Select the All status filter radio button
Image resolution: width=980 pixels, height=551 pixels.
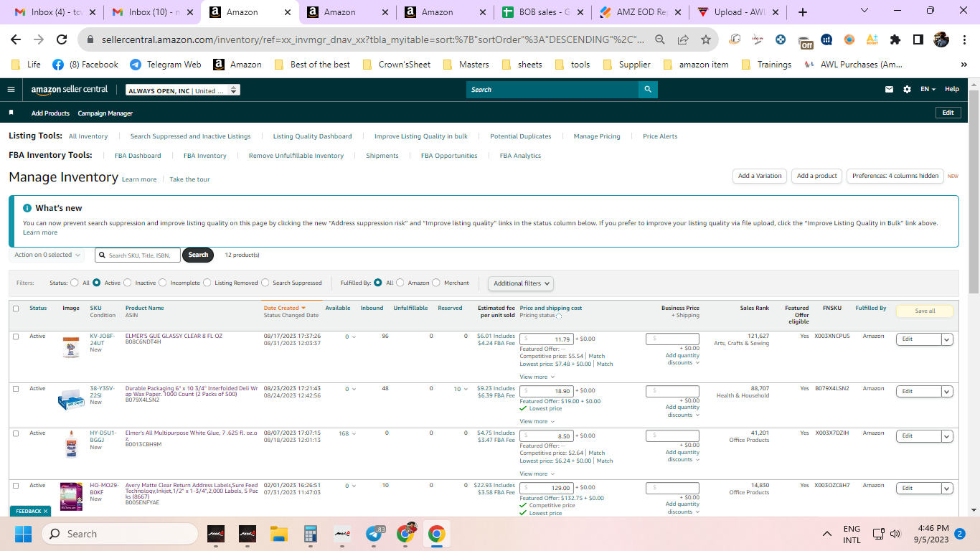click(x=75, y=283)
